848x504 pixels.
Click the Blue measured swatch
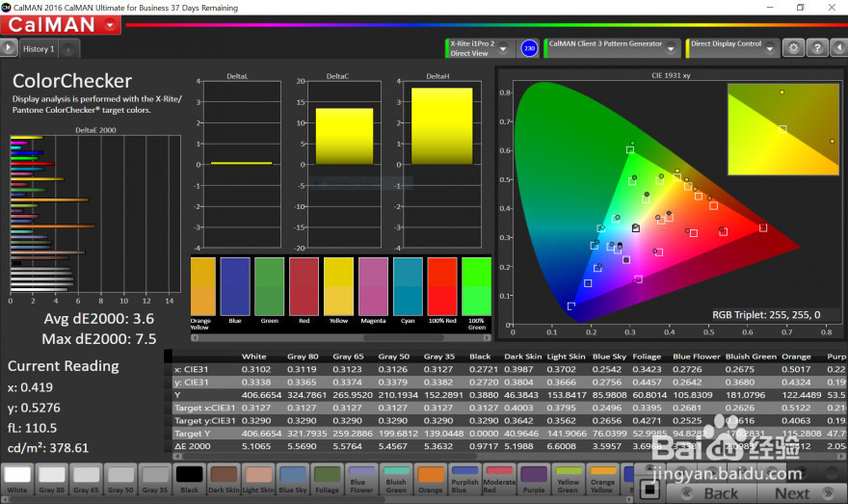click(235, 286)
